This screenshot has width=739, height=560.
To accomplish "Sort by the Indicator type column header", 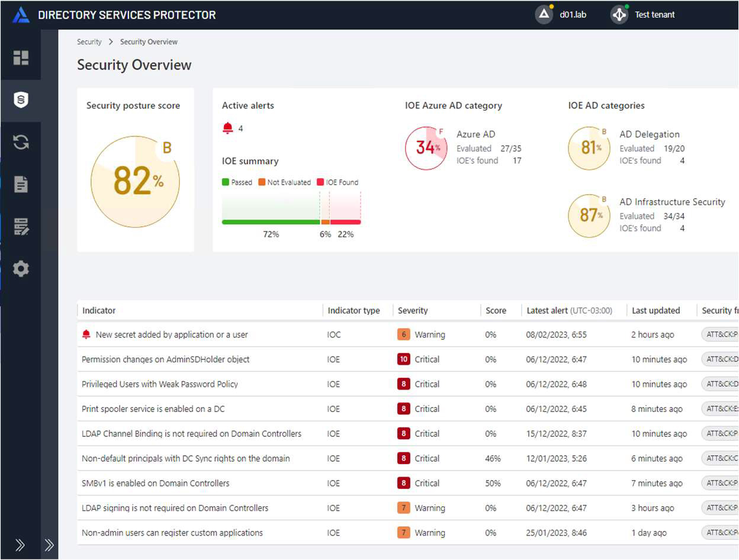I will click(x=354, y=310).
